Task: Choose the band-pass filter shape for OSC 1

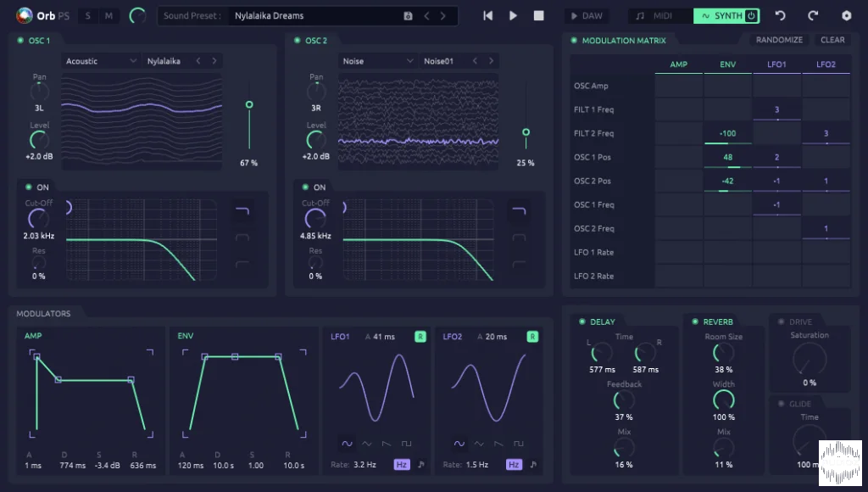Action: [242, 238]
